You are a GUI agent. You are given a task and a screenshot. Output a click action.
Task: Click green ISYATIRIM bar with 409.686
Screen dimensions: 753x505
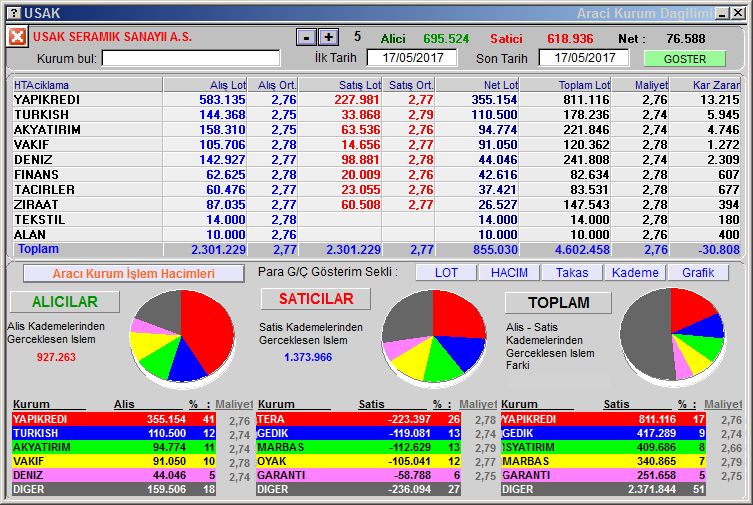click(x=603, y=447)
